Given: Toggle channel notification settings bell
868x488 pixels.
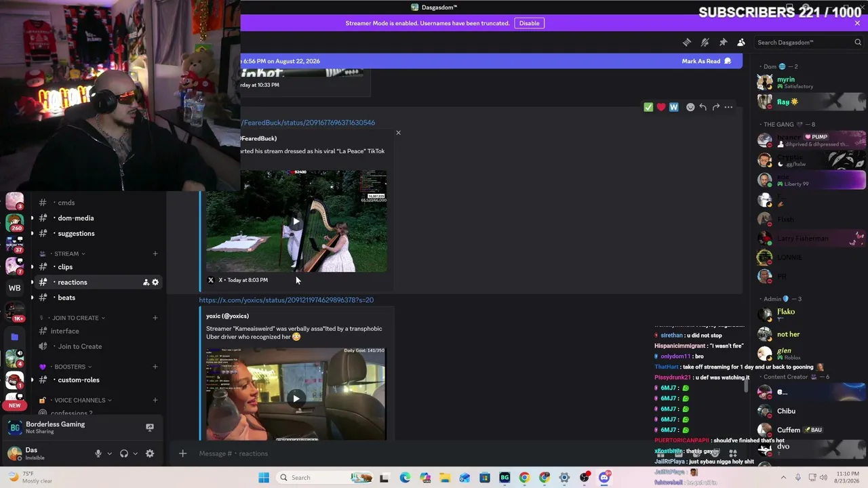Looking at the screenshot, I should [705, 42].
